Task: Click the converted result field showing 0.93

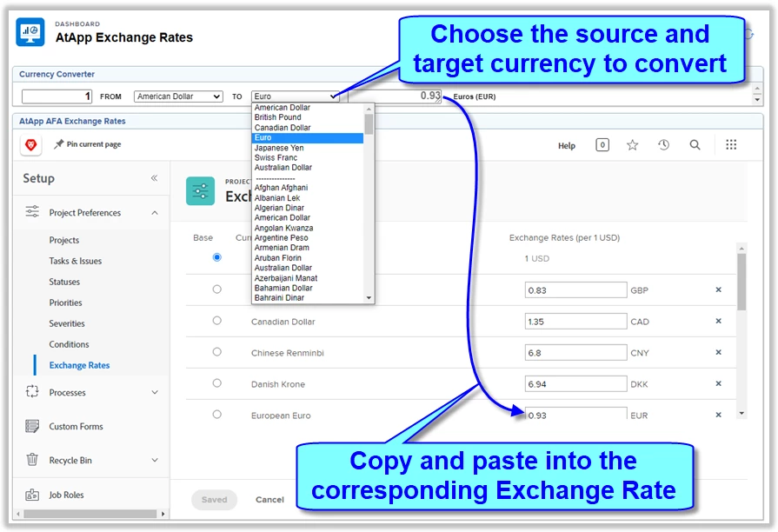Action: pyautogui.click(x=395, y=96)
